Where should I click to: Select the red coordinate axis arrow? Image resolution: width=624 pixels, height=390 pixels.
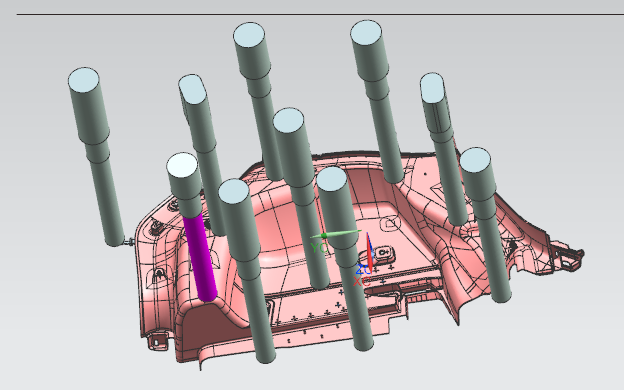click(369, 253)
